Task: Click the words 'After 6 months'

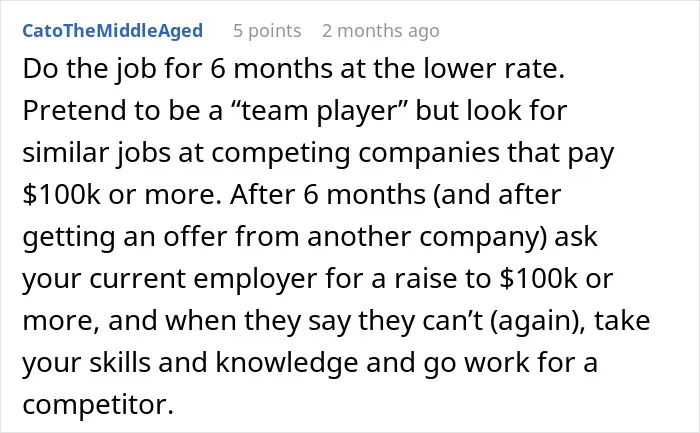Action: point(328,195)
